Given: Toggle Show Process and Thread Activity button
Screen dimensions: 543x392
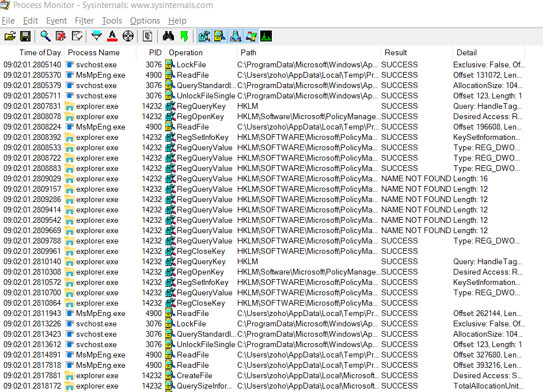Looking at the screenshot, I should point(251,36).
